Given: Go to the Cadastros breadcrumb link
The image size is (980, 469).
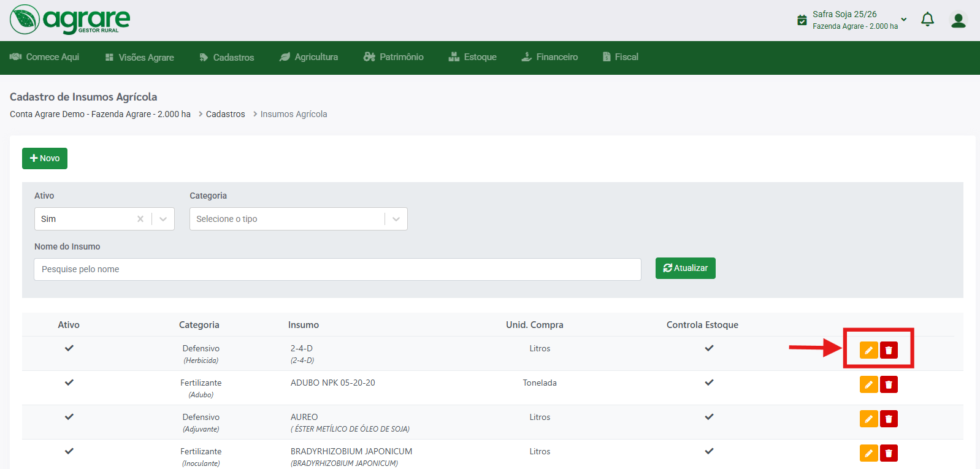Looking at the screenshot, I should [225, 114].
